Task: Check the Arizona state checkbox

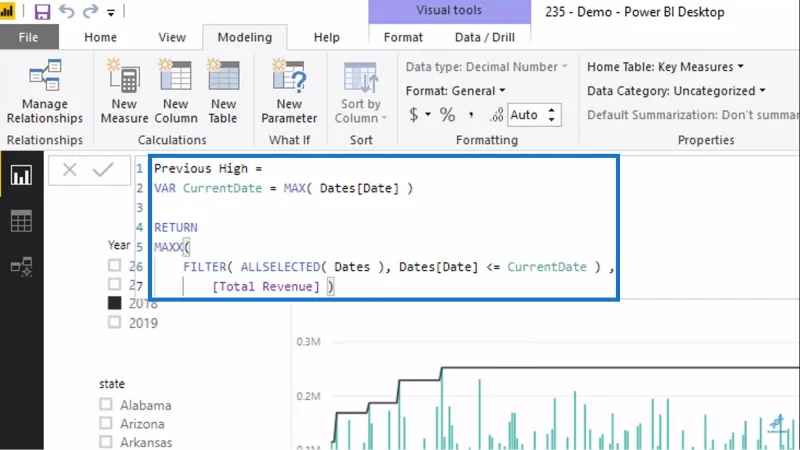Action: (106, 423)
